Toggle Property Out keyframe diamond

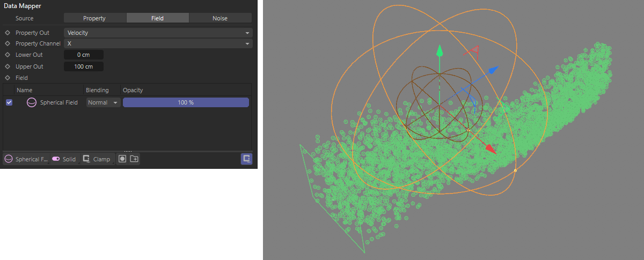pos(8,33)
